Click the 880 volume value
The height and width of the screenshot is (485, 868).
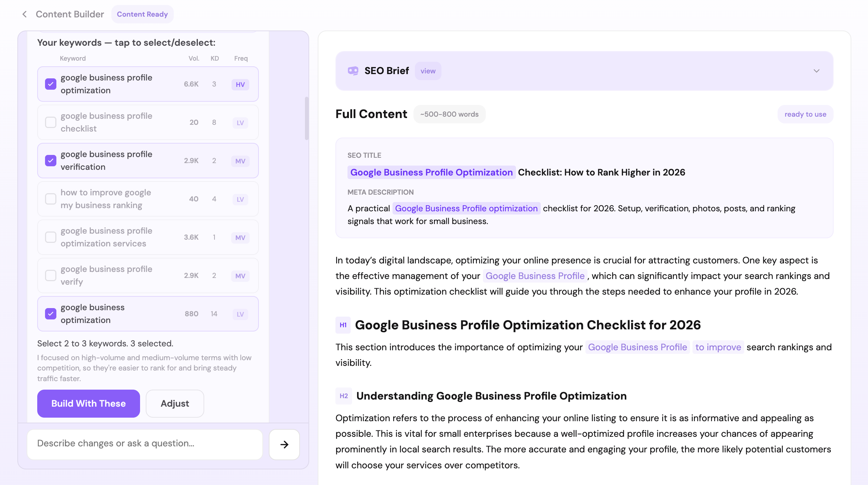tap(191, 314)
